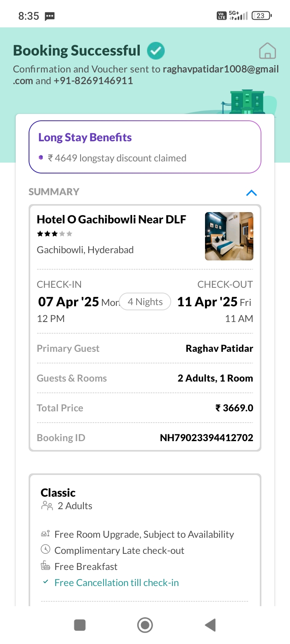The image size is (290, 644).
Task: Tap the complimentary late check-out clock icon
Action: [46, 549]
